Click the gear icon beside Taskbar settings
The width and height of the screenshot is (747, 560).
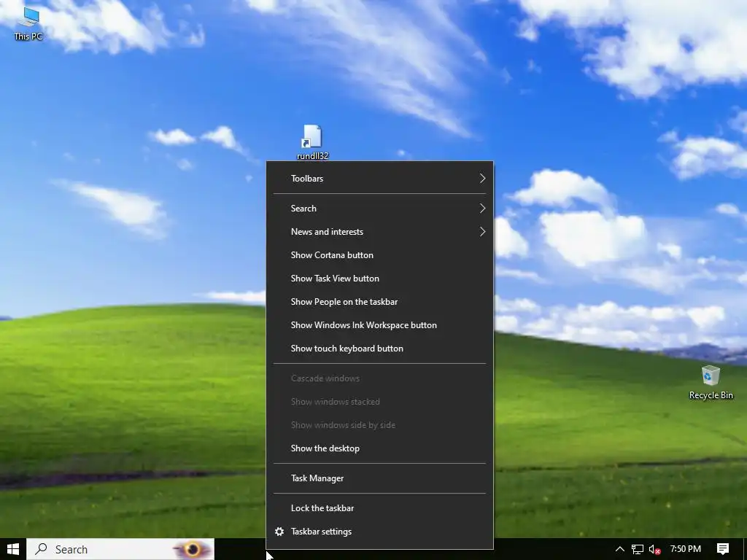pyautogui.click(x=279, y=532)
